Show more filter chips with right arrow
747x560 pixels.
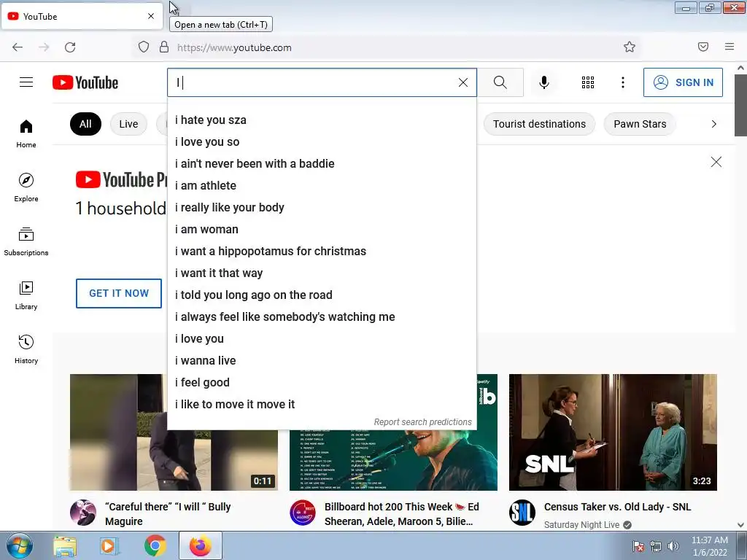713,124
